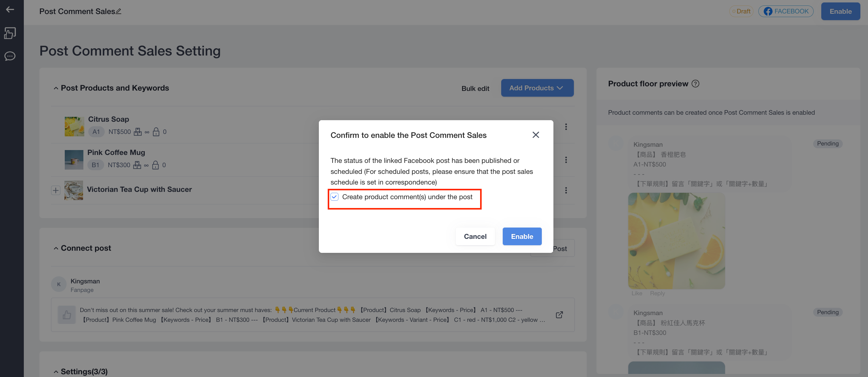The image size is (868, 377).
Task: Click the Bulk edit link
Action: (x=475, y=88)
